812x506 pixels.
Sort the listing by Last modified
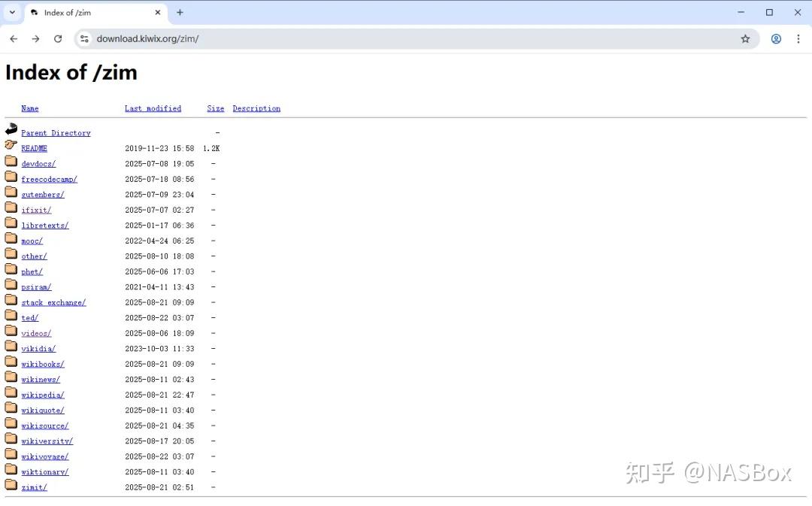[153, 108]
